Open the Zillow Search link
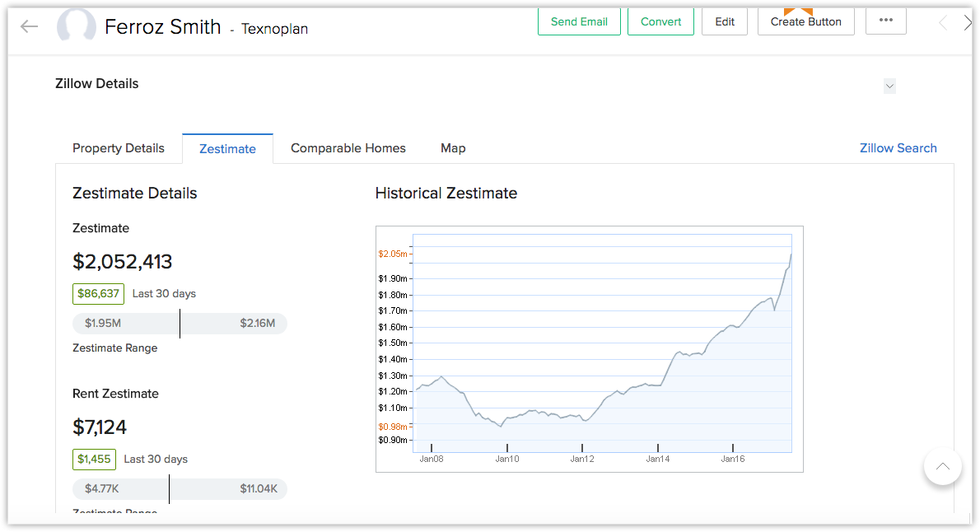Image resolution: width=980 pixels, height=532 pixels. (898, 148)
